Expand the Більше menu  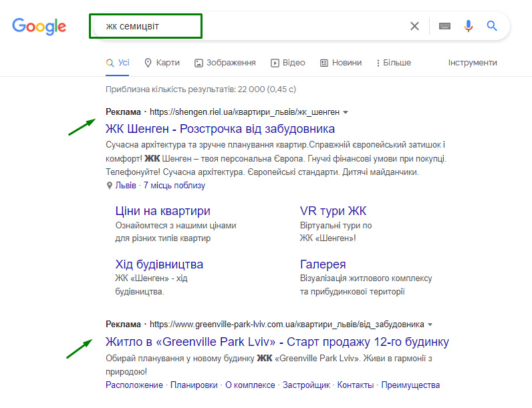click(x=394, y=63)
